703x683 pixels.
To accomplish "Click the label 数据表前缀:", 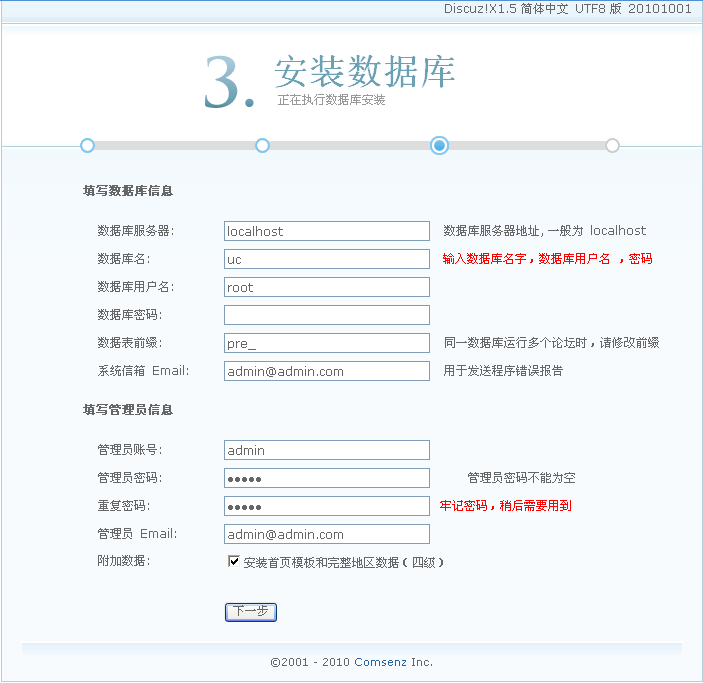I will 130,343.
